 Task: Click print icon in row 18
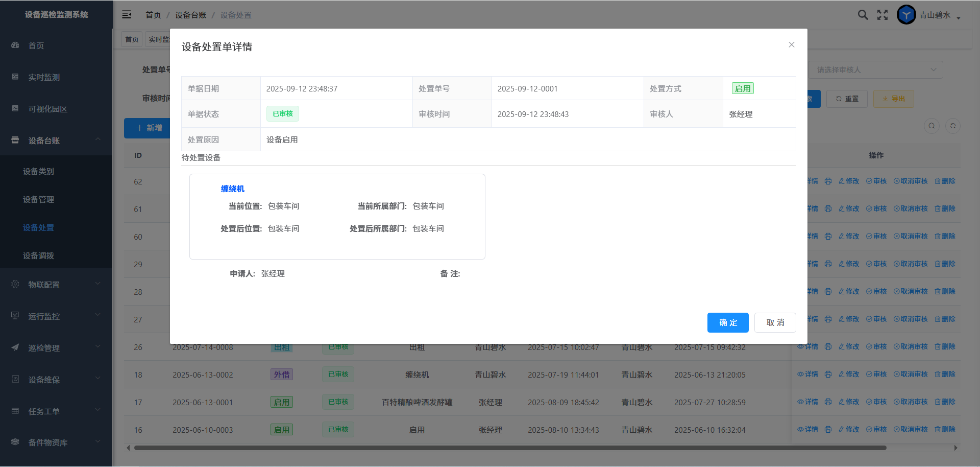click(828, 375)
